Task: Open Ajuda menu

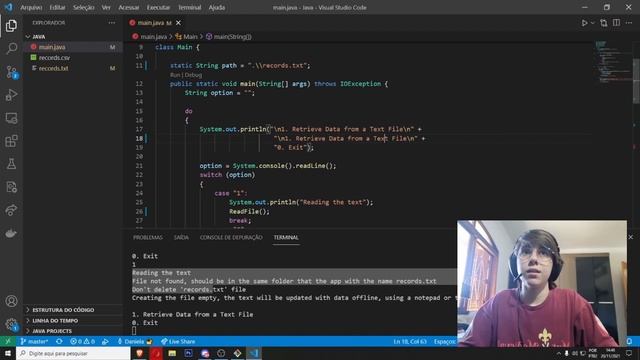Action: coord(217,7)
